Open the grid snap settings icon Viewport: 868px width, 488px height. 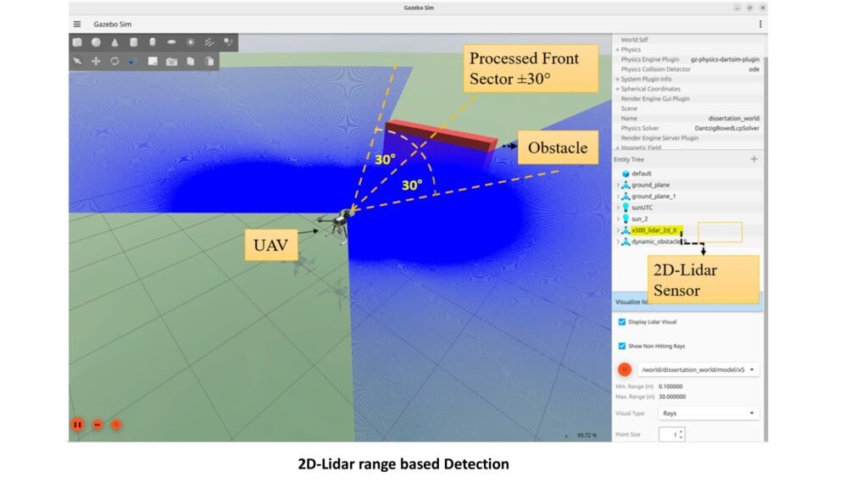[x=153, y=61]
